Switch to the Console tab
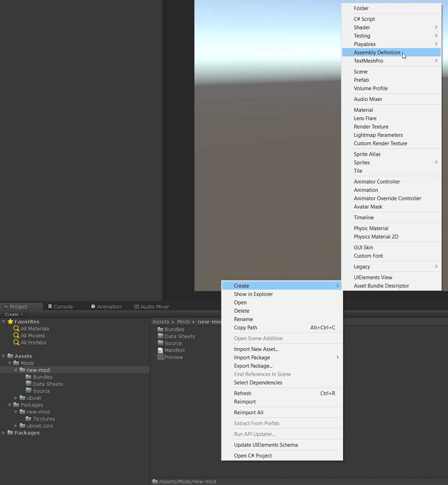 point(61,306)
